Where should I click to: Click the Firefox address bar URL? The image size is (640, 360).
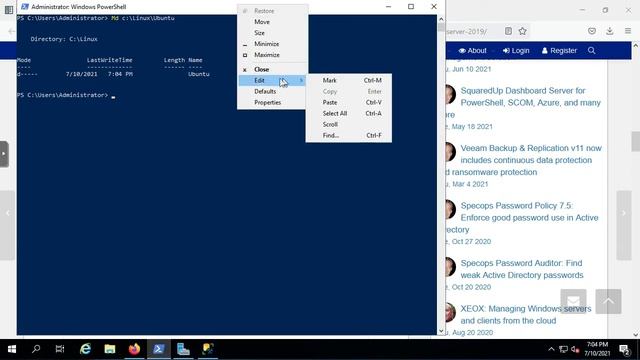pyautogui.click(x=467, y=31)
